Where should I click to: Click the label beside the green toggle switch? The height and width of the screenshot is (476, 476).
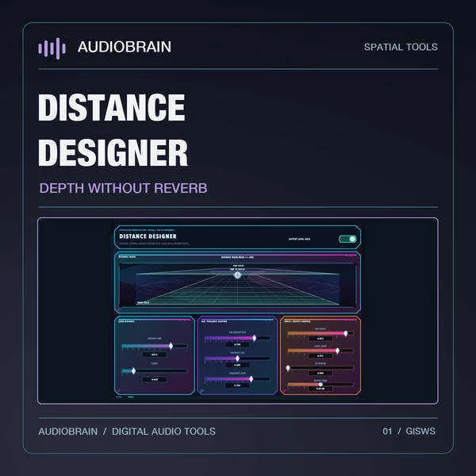coord(299,240)
